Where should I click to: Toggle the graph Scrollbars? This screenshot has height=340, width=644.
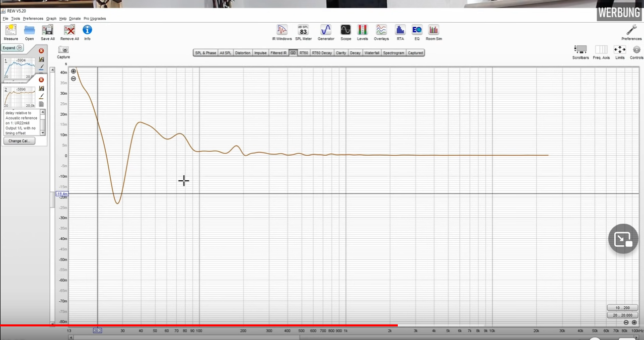(580, 51)
